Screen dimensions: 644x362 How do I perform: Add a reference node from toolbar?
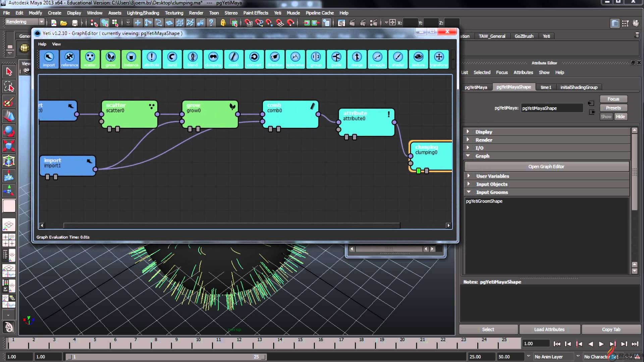tap(69, 59)
